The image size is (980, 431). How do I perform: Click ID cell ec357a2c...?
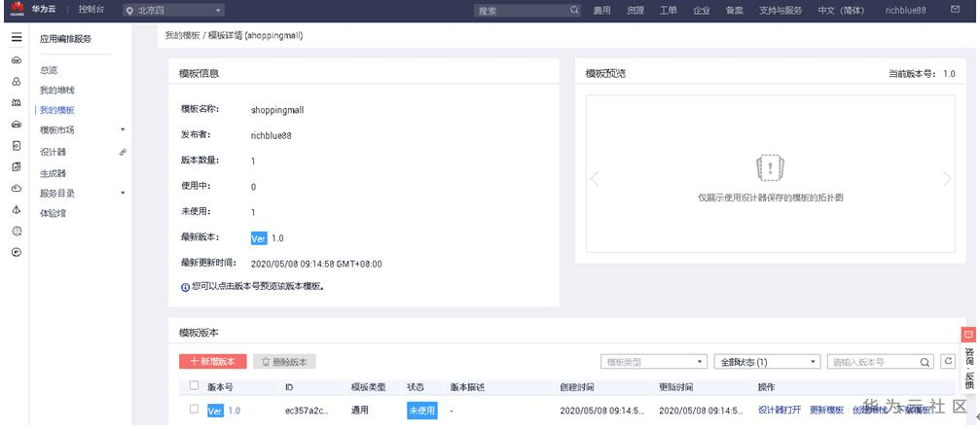307,411
